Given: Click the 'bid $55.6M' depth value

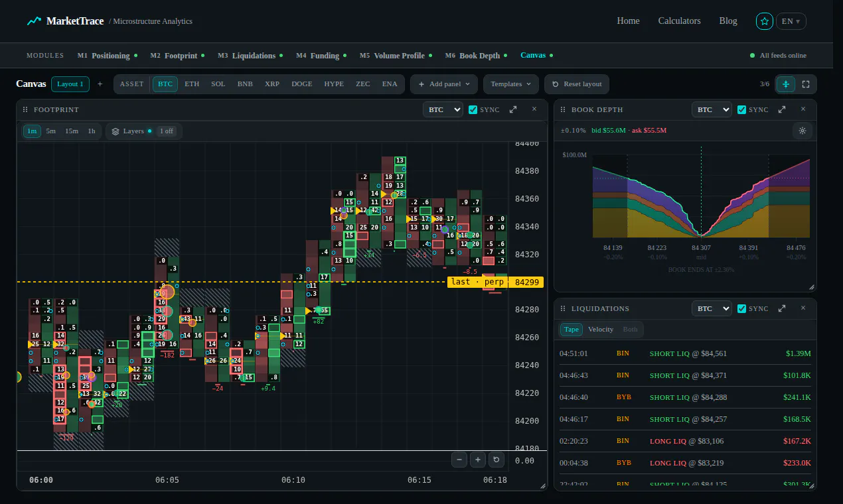Looking at the screenshot, I should tap(609, 131).
